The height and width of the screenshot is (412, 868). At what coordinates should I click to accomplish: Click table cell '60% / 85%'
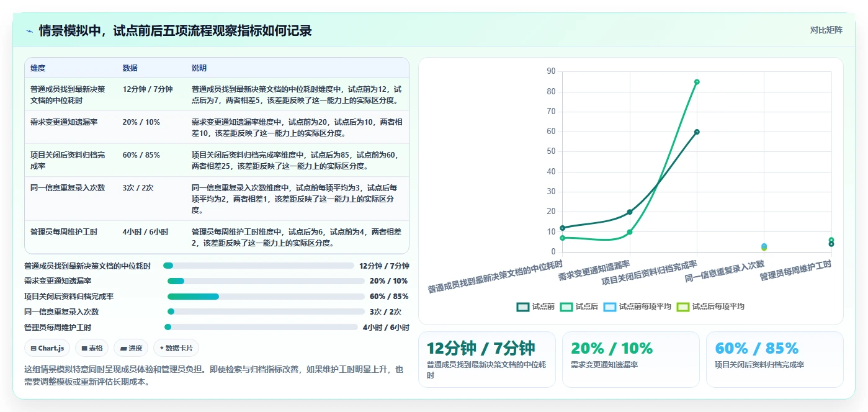point(141,155)
